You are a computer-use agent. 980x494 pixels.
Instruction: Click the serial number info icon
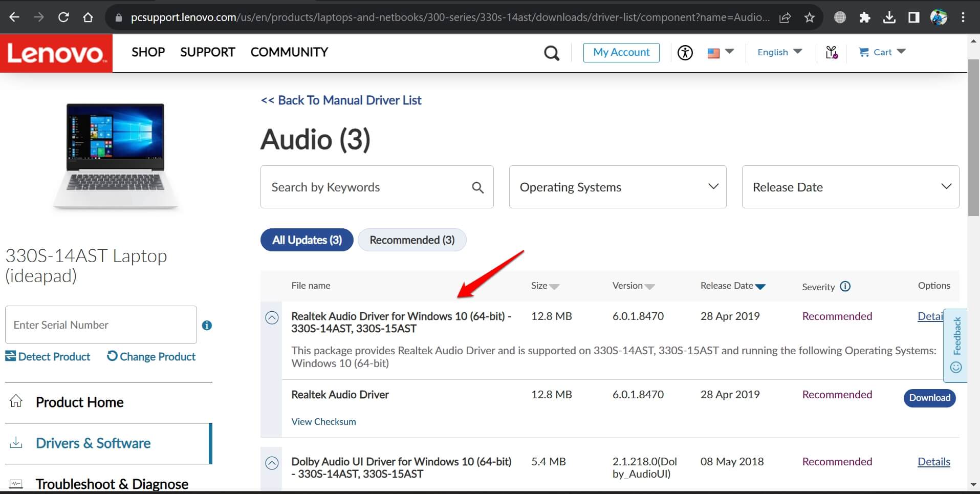[x=207, y=325]
